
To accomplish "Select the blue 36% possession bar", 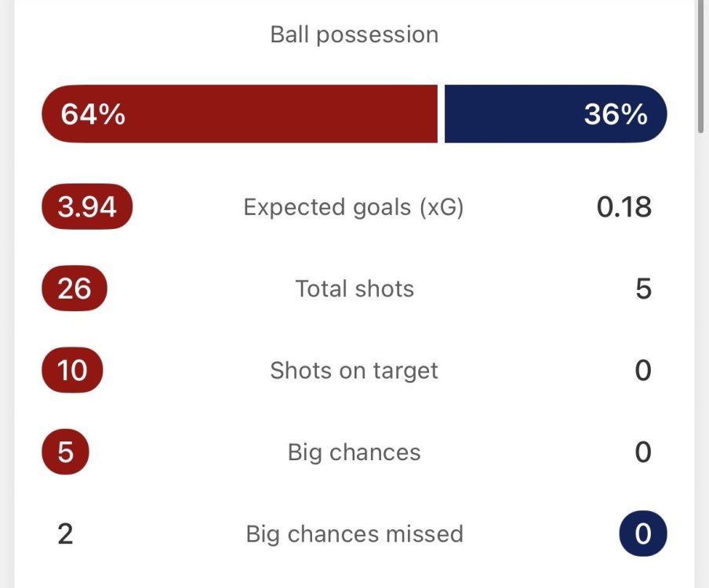I will [555, 114].
